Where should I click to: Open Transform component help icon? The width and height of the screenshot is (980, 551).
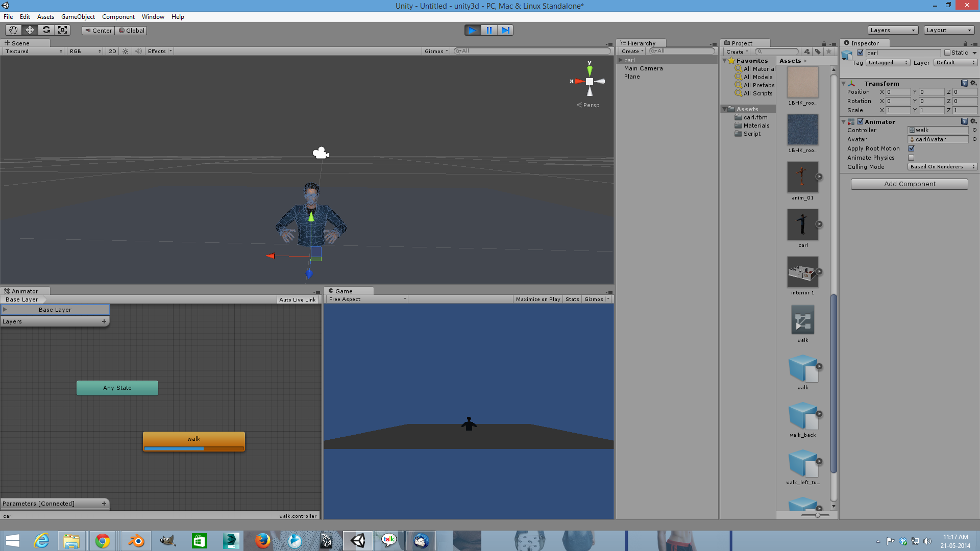tap(964, 83)
